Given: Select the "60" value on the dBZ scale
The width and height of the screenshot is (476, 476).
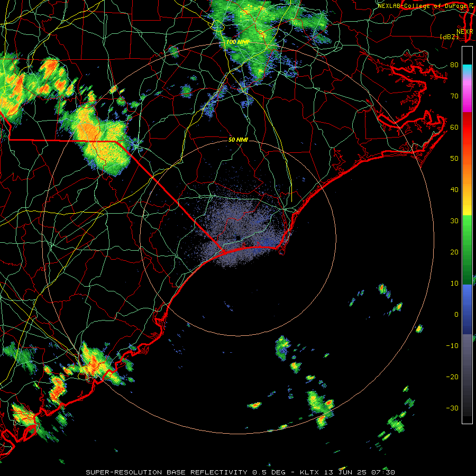Looking at the screenshot, I should (454, 127).
